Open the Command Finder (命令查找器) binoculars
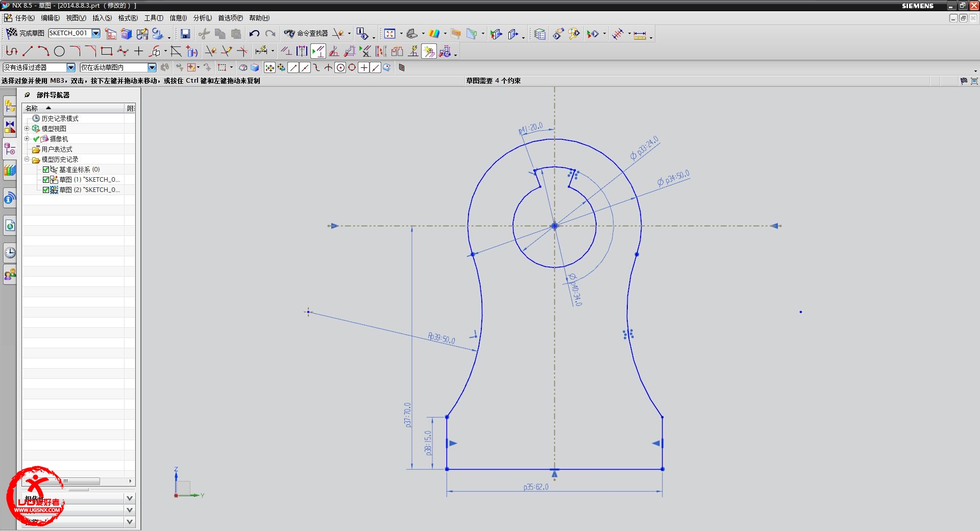This screenshot has height=531, width=980. (306, 34)
